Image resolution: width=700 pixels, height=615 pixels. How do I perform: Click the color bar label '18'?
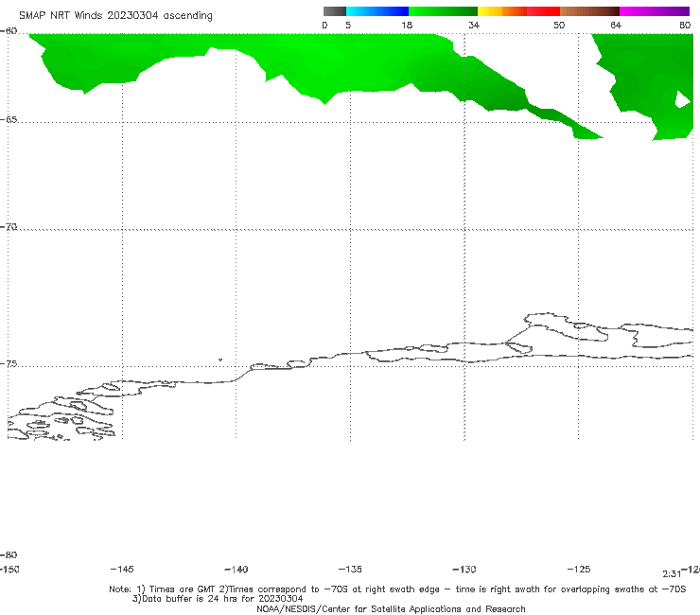coord(407,25)
